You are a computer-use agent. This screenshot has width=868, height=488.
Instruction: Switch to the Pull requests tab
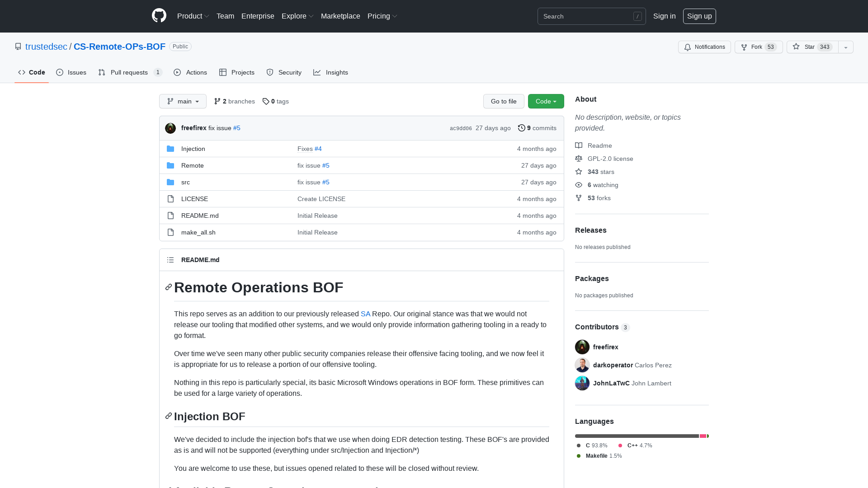(x=130, y=72)
